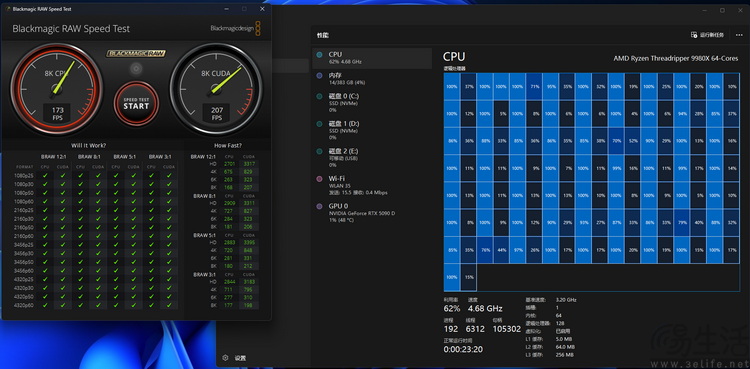Click the 3395 BRAW 5:1 HD CUDA value
Screen dimensions: 750x369
click(x=249, y=243)
